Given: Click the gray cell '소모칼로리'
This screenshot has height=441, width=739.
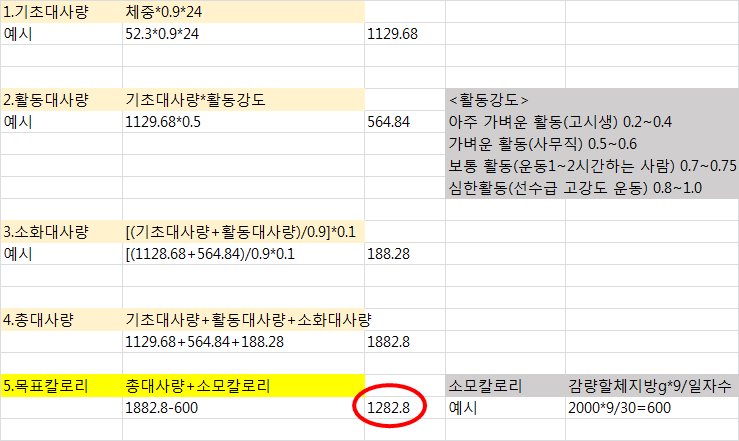Looking at the screenshot, I should (505, 386).
